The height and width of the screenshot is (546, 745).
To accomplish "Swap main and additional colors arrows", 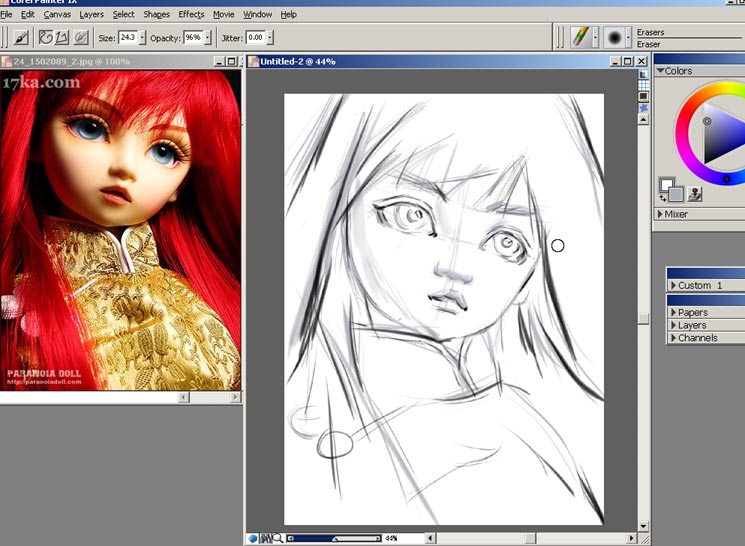I will pyautogui.click(x=663, y=198).
